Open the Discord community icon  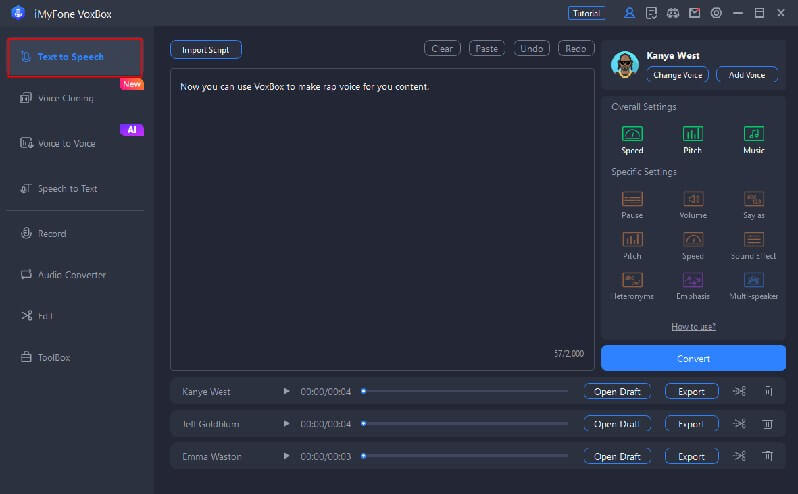[x=673, y=13]
